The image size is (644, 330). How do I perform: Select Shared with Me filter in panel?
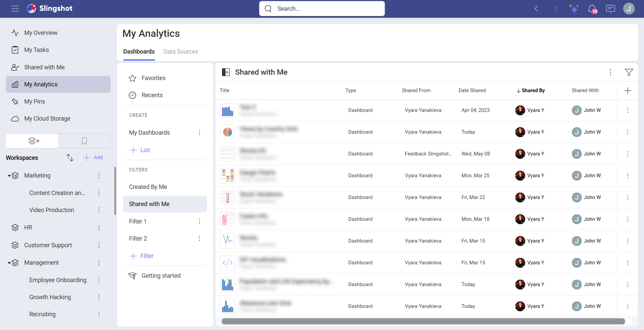[x=165, y=204]
